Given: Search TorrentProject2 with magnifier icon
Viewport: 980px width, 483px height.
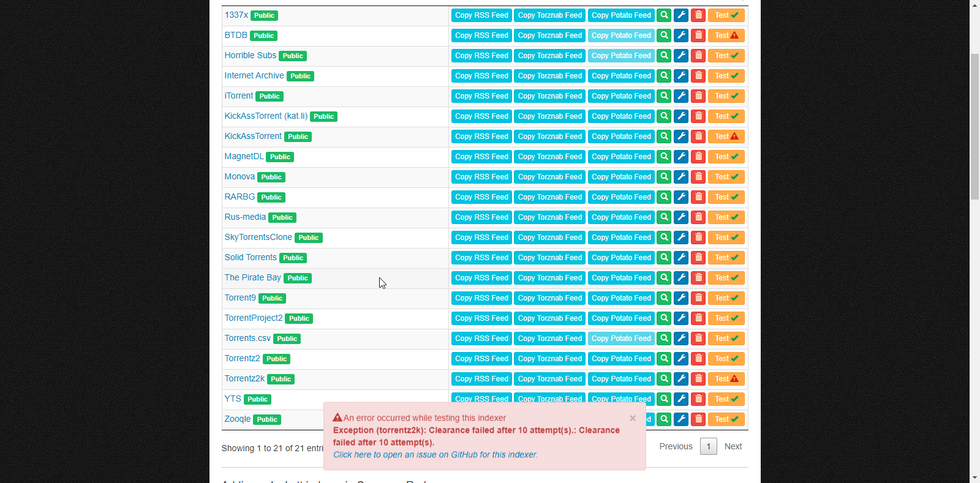Looking at the screenshot, I should [664, 318].
